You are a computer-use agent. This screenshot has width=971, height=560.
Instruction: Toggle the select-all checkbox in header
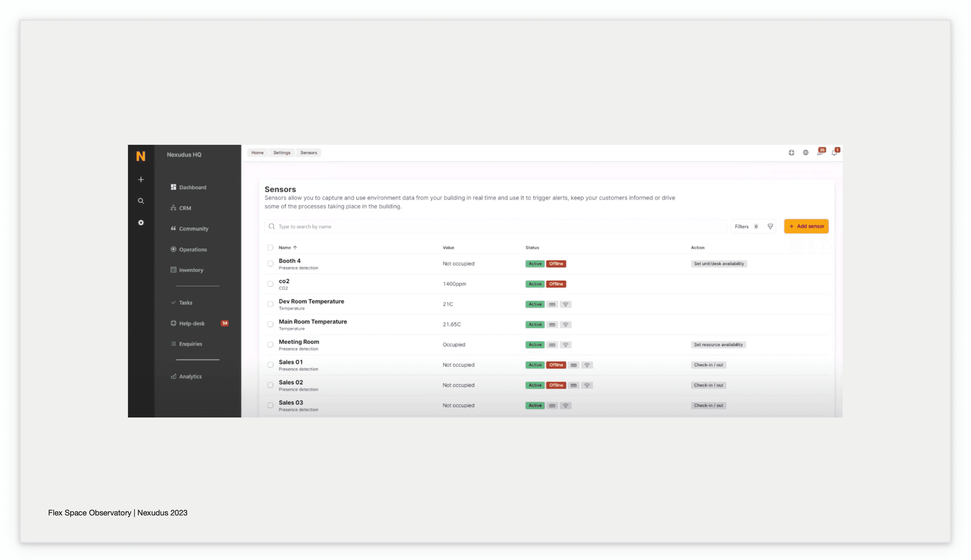[270, 248]
